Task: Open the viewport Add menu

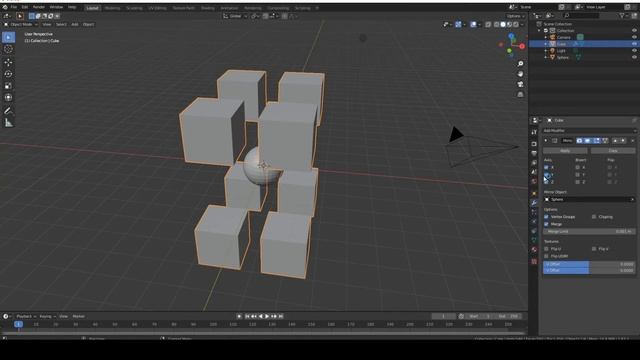Action: point(75,24)
